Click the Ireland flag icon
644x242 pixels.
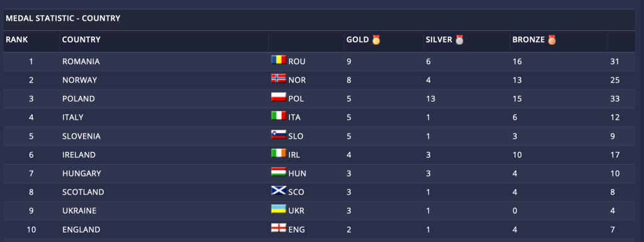[x=279, y=154]
